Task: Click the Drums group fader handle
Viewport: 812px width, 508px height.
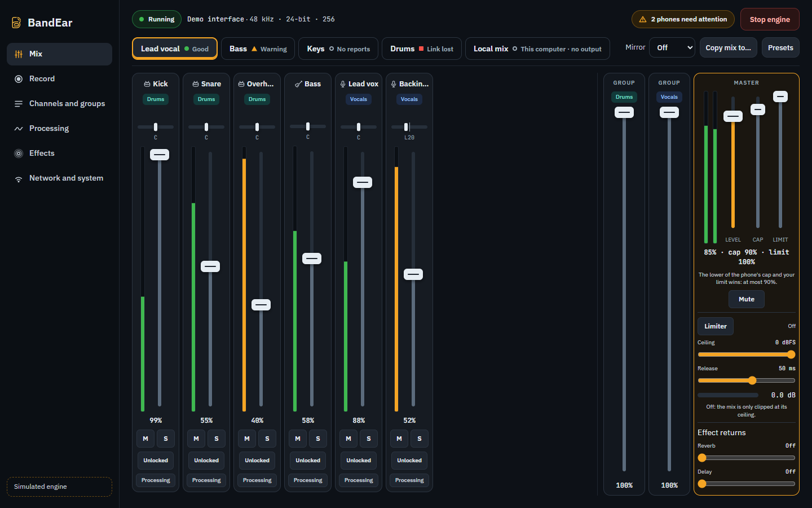Action: [x=624, y=112]
